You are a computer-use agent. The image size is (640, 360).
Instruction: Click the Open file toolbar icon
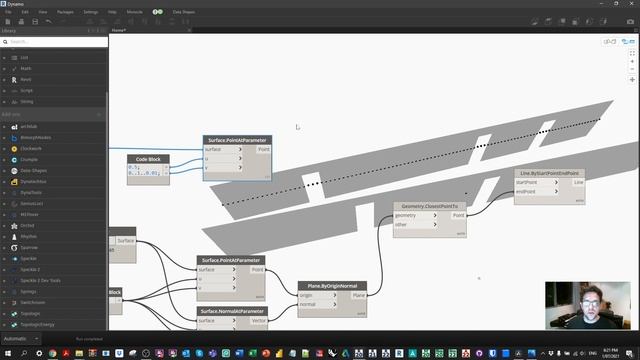pyautogui.click(x=21, y=22)
